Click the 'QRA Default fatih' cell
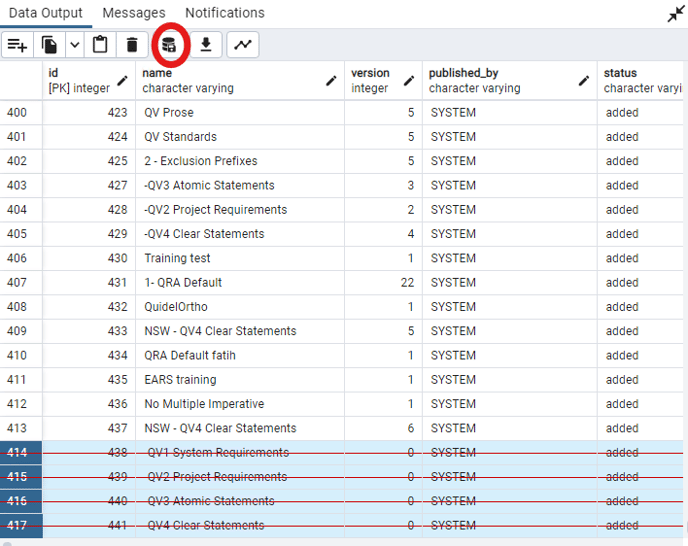This screenshot has height=546, width=688. (x=240, y=356)
